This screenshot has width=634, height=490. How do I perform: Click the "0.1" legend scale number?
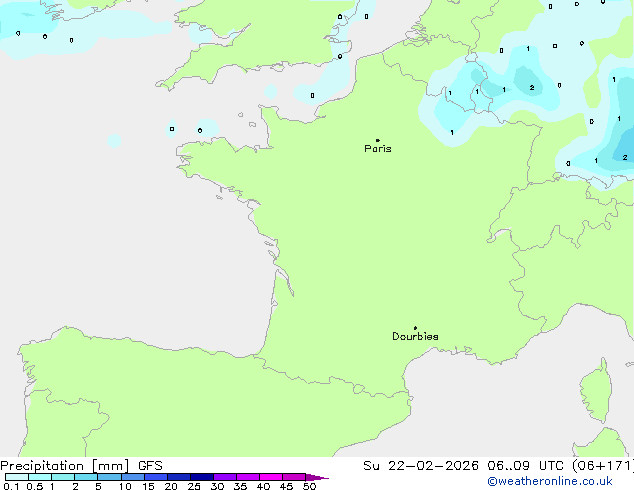[x=11, y=486]
